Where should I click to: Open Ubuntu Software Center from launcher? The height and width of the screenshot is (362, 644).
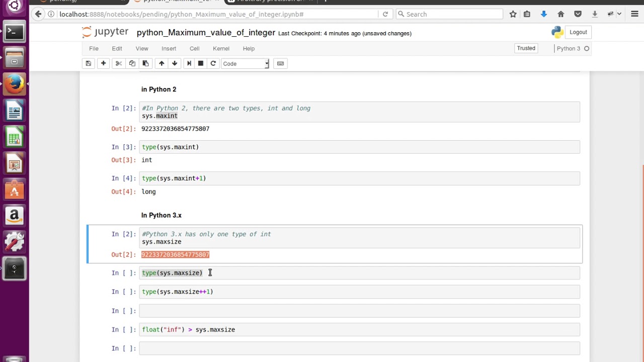pyautogui.click(x=14, y=191)
